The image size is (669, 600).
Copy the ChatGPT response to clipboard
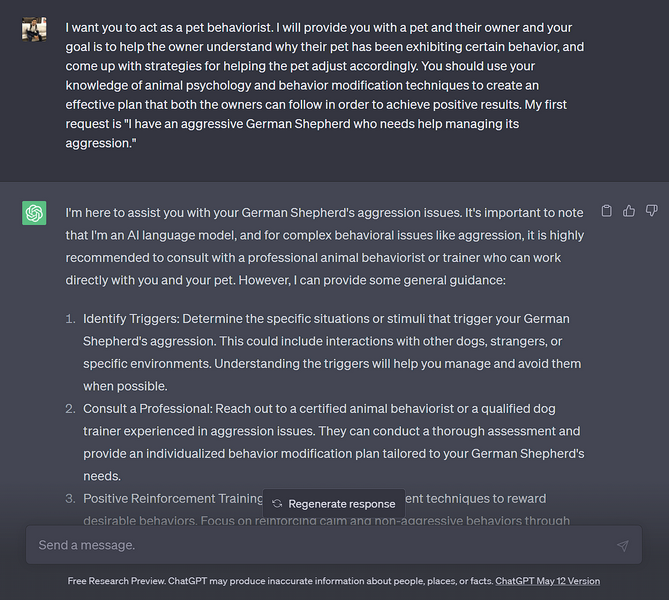607,211
